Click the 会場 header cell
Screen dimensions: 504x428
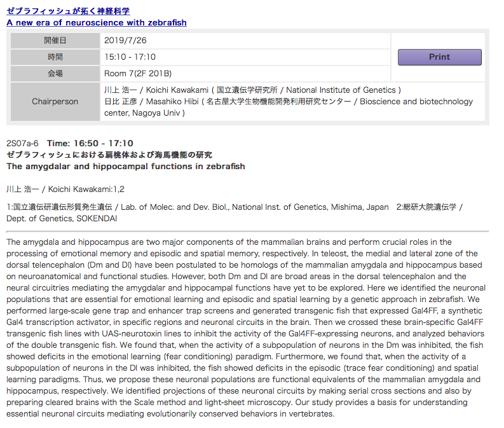[55, 74]
